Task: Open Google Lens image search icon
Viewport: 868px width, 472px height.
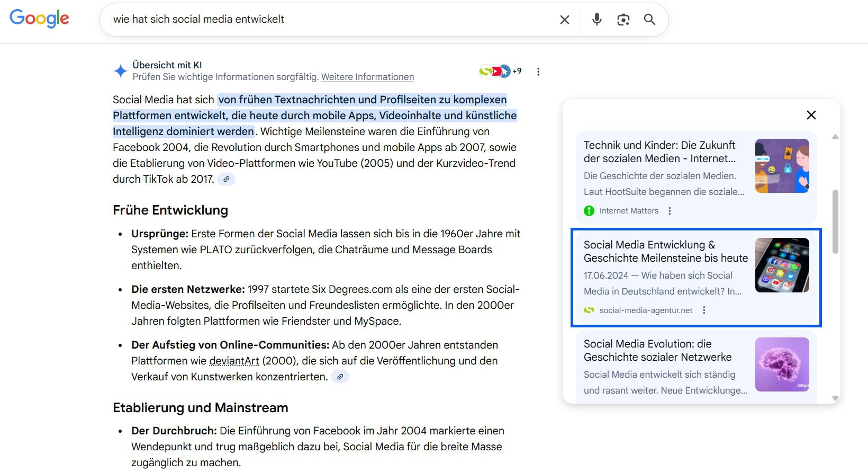Action: 623,20
